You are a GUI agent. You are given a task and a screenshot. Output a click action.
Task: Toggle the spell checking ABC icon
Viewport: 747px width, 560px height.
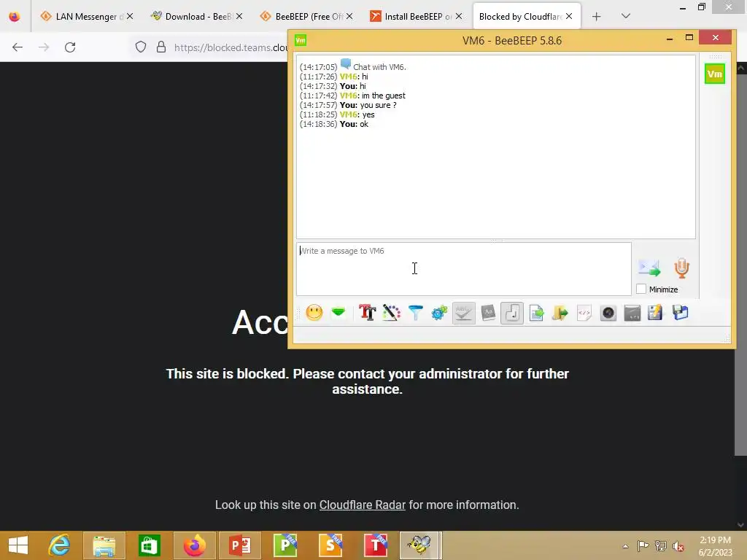[x=463, y=313]
